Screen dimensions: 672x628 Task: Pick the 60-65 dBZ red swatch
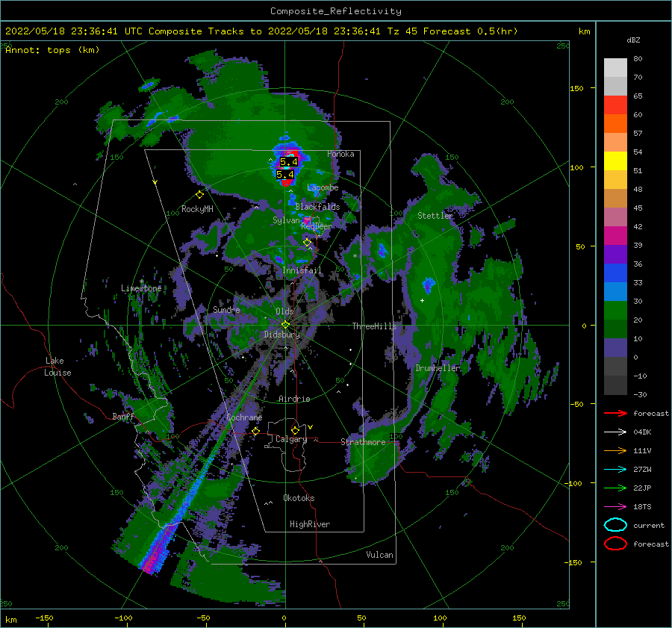pos(615,105)
